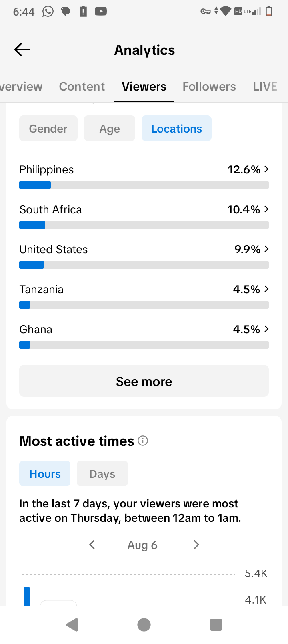Viewport: 288px width, 644px height.
Task: Tap See more locations button
Action: click(144, 381)
